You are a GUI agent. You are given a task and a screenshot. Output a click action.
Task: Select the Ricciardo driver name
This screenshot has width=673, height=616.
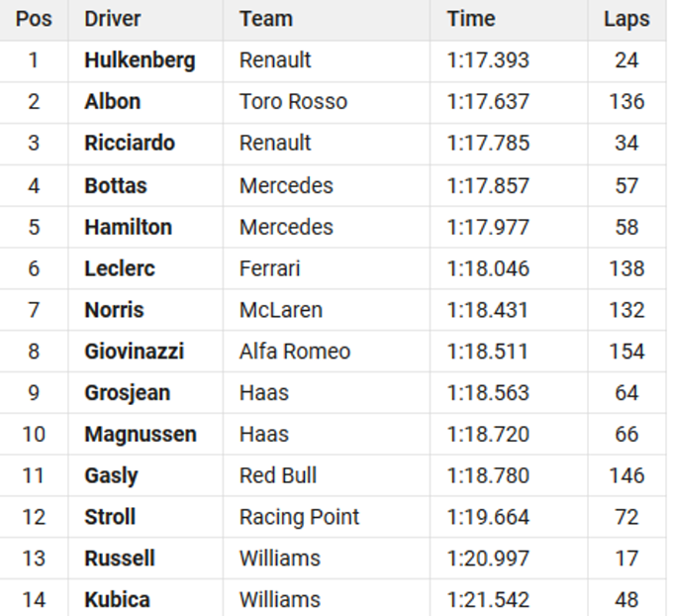(x=130, y=144)
